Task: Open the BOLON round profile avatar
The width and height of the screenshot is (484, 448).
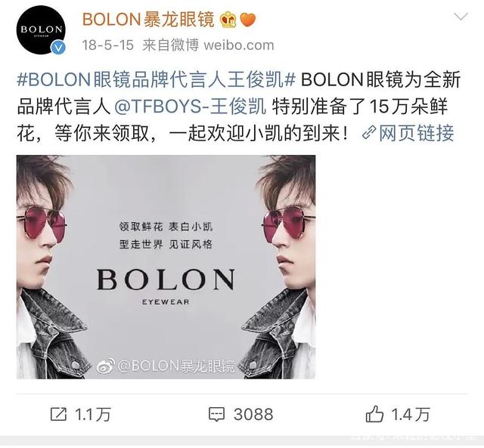Action: [x=41, y=30]
